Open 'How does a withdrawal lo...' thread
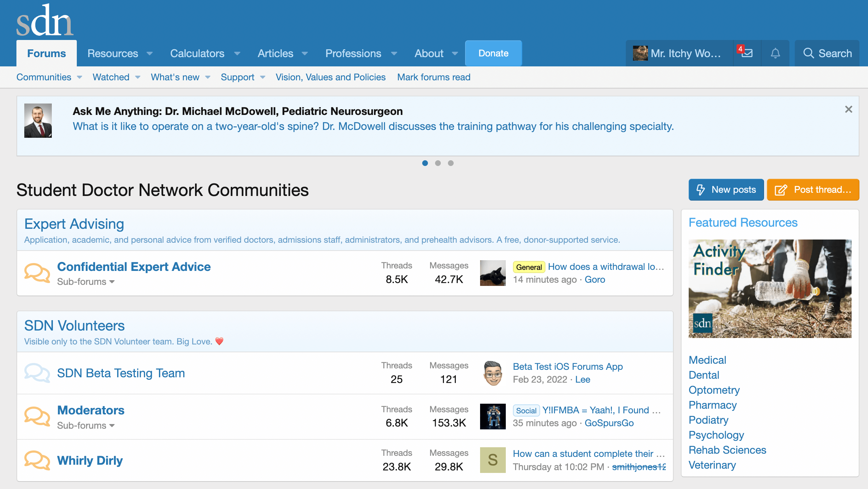 coord(606,267)
